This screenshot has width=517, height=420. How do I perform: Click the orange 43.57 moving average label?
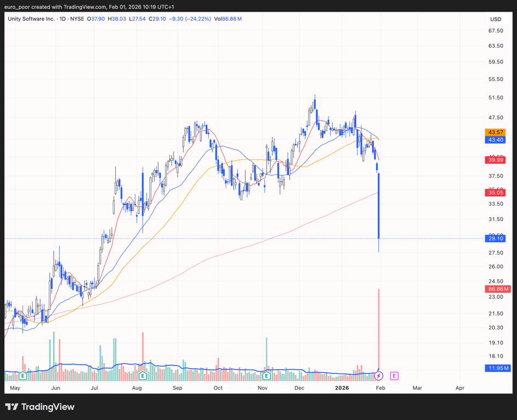coord(496,132)
